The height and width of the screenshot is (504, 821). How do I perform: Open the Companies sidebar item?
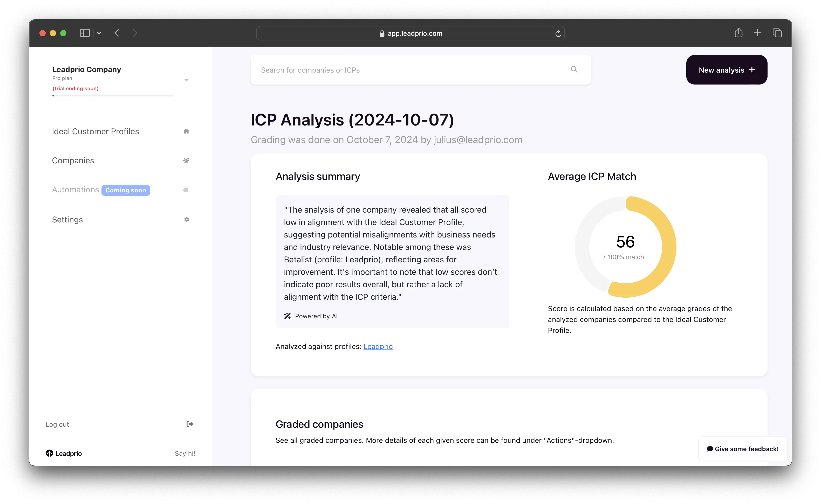[73, 160]
